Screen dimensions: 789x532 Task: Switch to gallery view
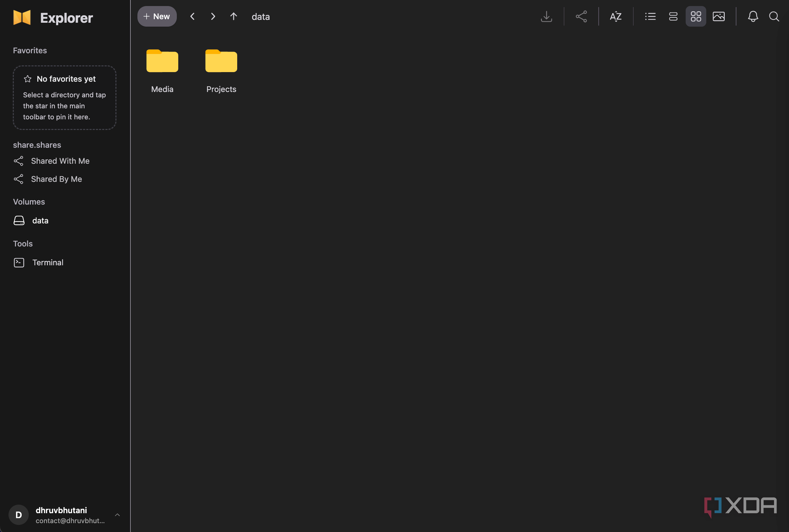point(719,16)
